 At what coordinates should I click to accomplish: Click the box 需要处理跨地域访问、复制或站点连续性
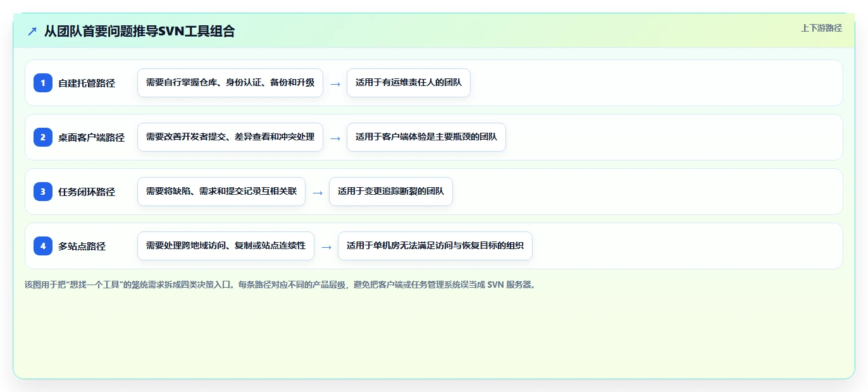tap(226, 246)
